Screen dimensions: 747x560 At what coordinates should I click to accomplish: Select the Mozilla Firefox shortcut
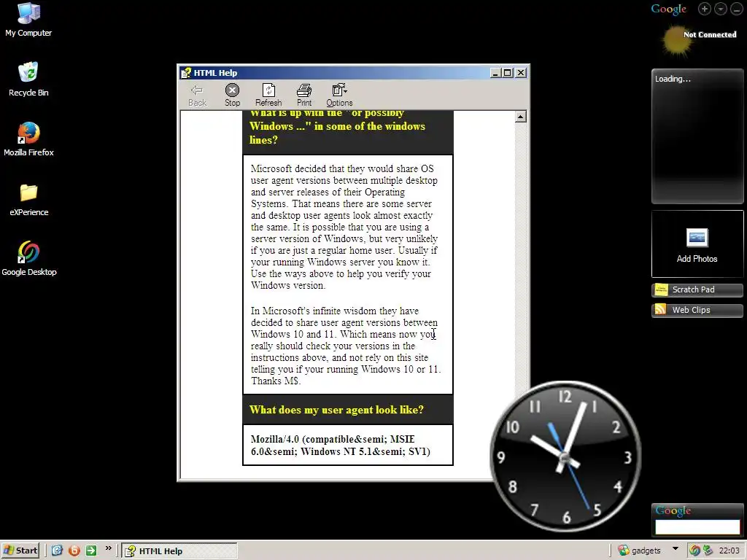click(x=28, y=139)
